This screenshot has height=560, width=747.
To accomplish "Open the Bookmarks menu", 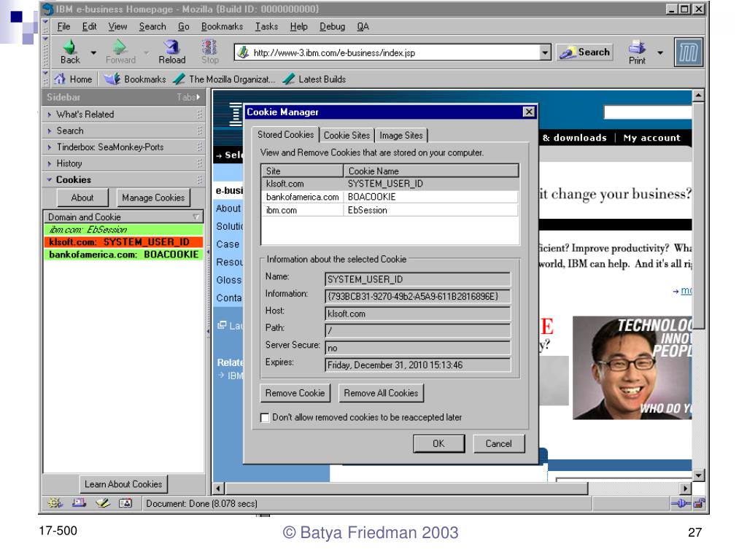I will (222, 27).
